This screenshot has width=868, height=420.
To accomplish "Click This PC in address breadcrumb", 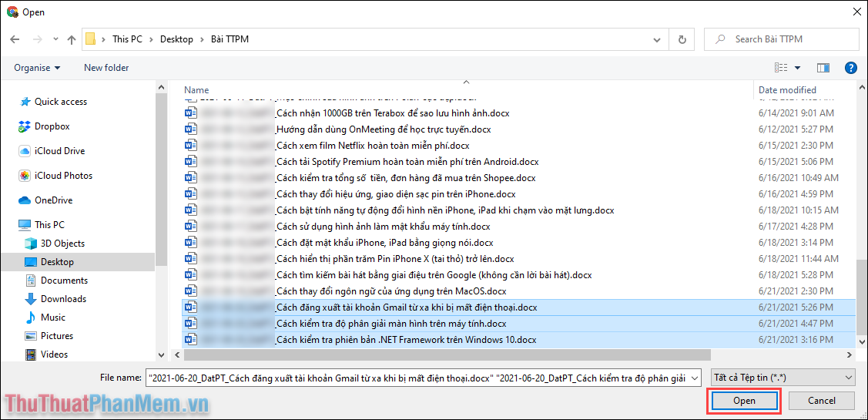I will [x=127, y=39].
